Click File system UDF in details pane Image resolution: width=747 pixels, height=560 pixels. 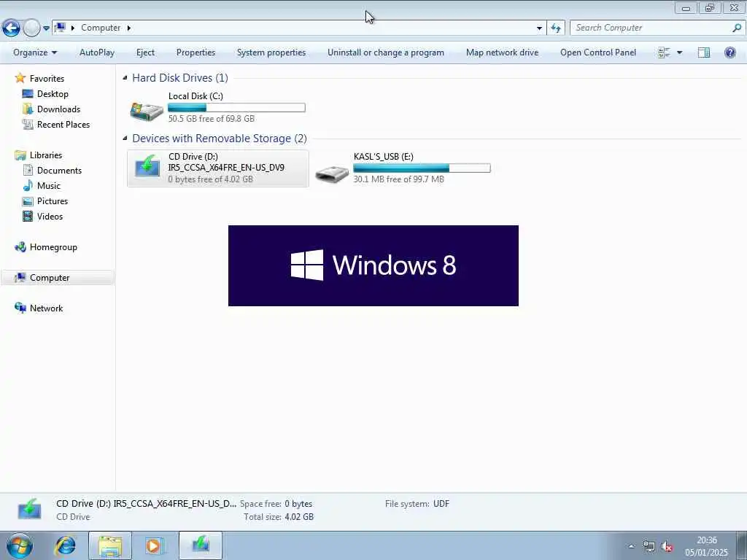pos(417,503)
